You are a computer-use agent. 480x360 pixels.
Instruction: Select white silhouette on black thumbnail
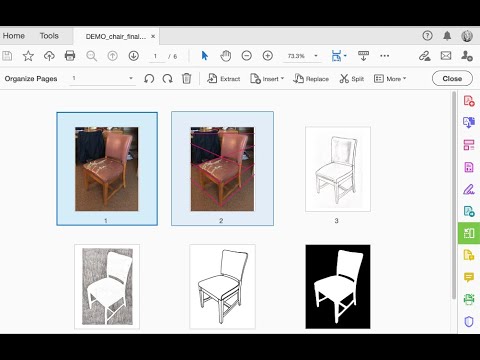338,287
